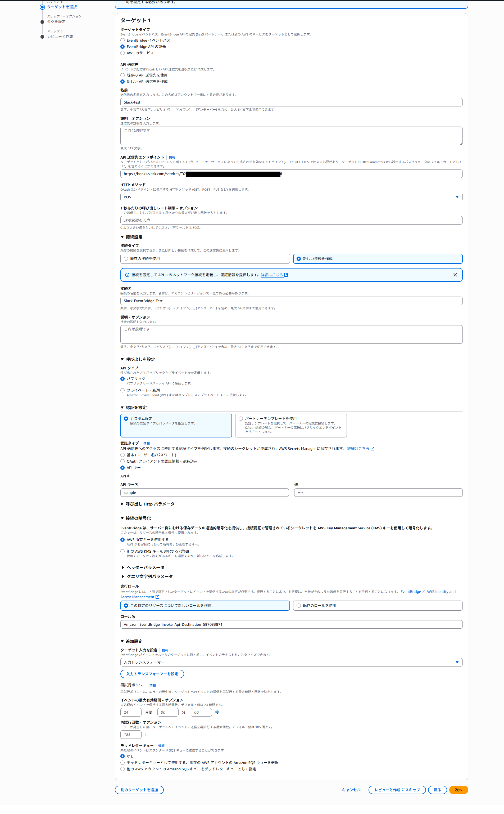Select 既存の API 送信先を使用 option
504x814 pixels.
click(x=122, y=75)
